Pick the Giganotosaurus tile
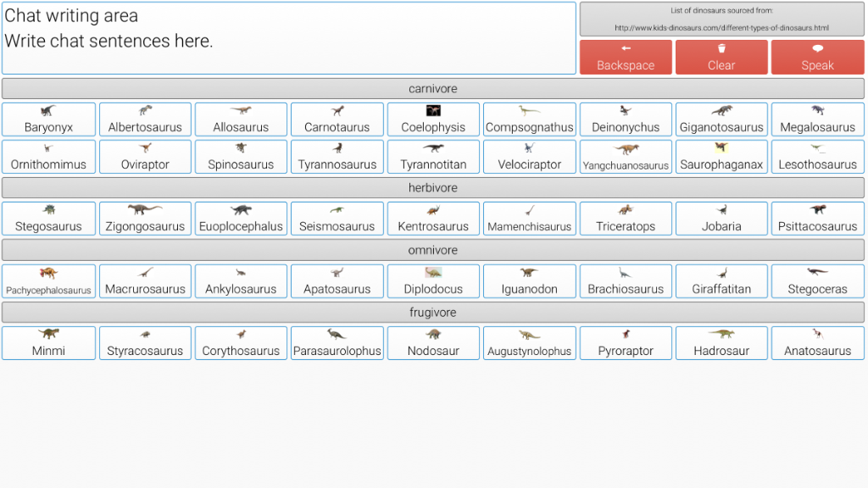 tap(721, 119)
